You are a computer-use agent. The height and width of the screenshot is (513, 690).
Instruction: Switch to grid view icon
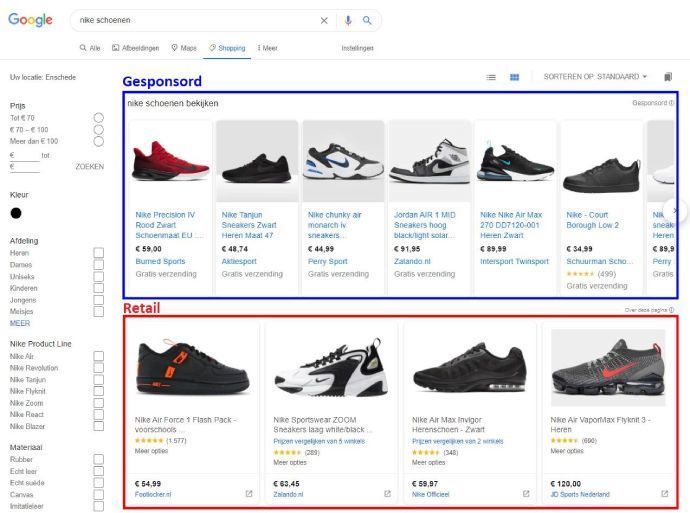coord(514,77)
